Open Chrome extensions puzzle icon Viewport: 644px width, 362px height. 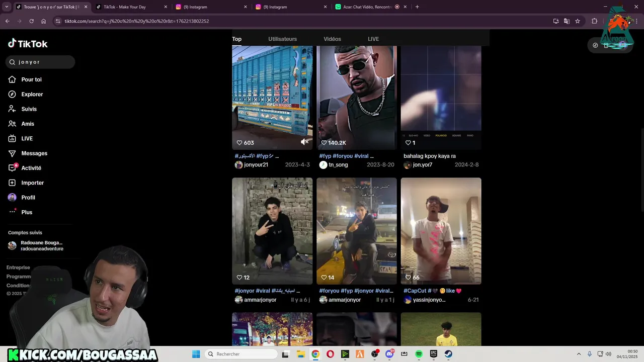click(x=594, y=21)
